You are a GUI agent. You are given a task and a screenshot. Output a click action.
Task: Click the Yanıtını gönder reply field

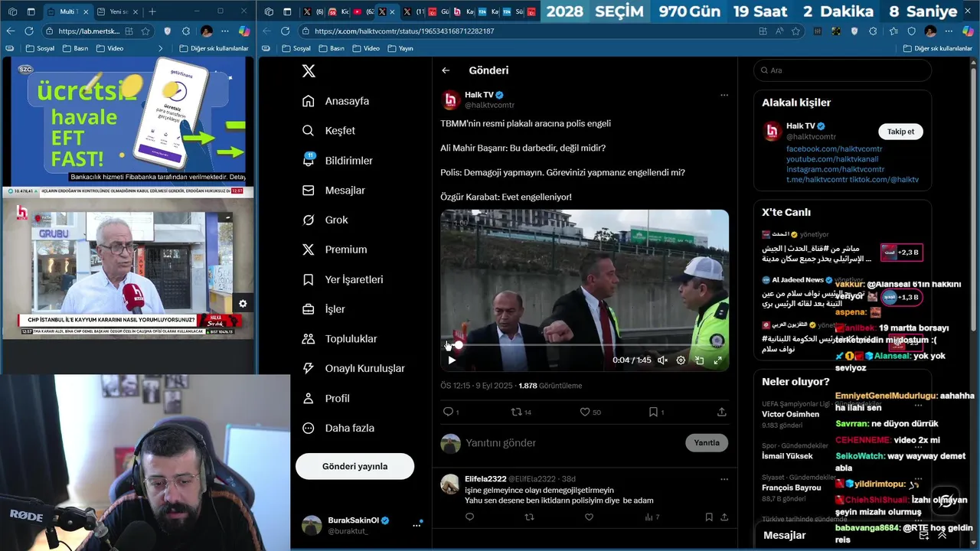coord(570,443)
